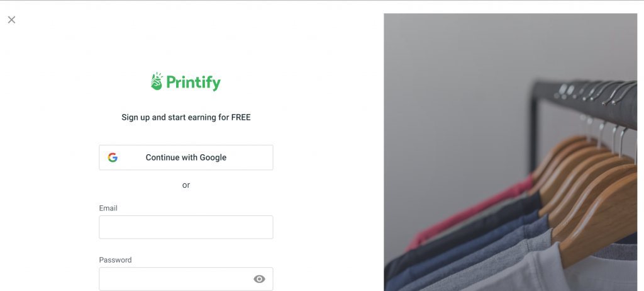
Task: Click the 'or' divider text
Action: (186, 185)
